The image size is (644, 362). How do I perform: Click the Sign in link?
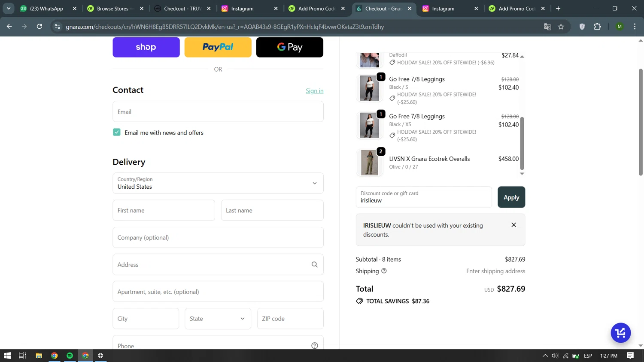click(x=315, y=90)
